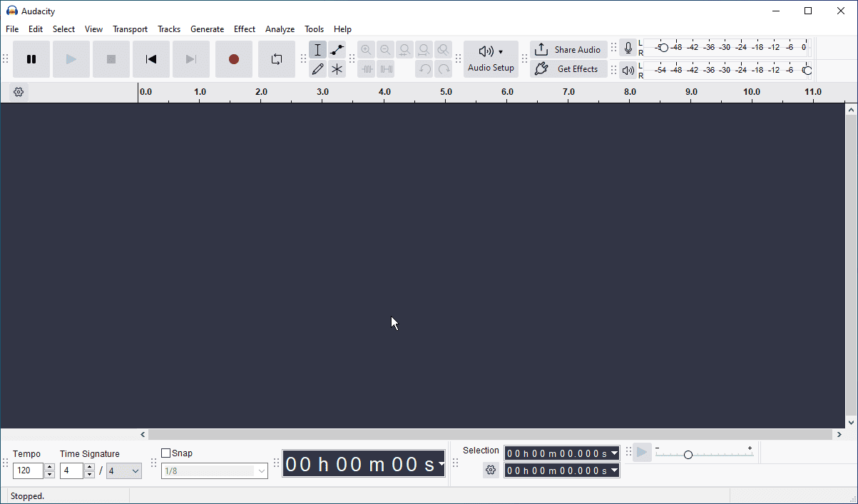Toggle the Pause button

[31, 60]
